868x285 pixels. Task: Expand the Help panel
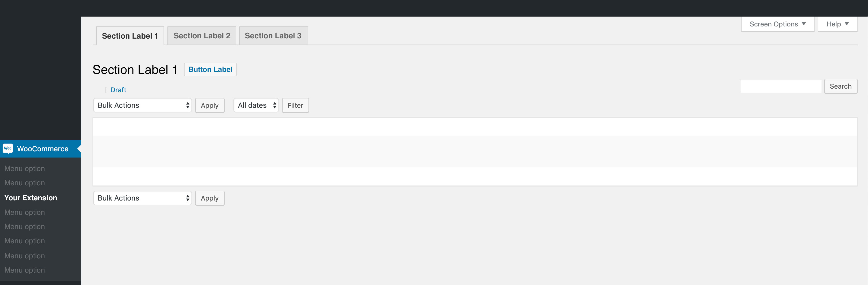click(x=837, y=24)
